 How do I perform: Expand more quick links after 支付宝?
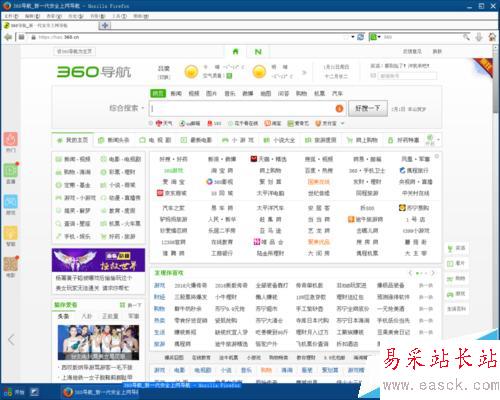342,123
